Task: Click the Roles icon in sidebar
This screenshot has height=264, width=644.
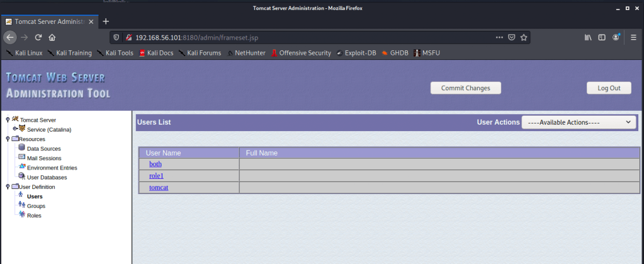Action: tap(22, 215)
